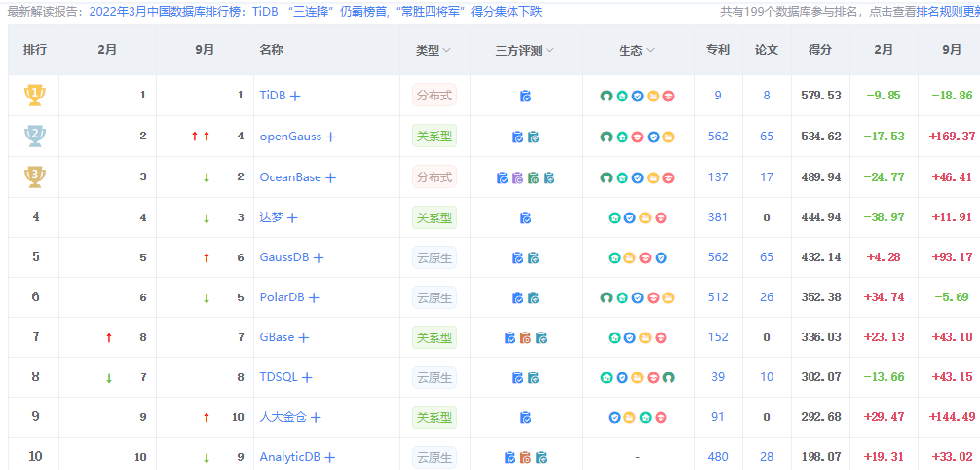This screenshot has width=980, height=470.
Task: Click the blue shield ecosystem icon in 达梦 row
Action: [x=629, y=218]
